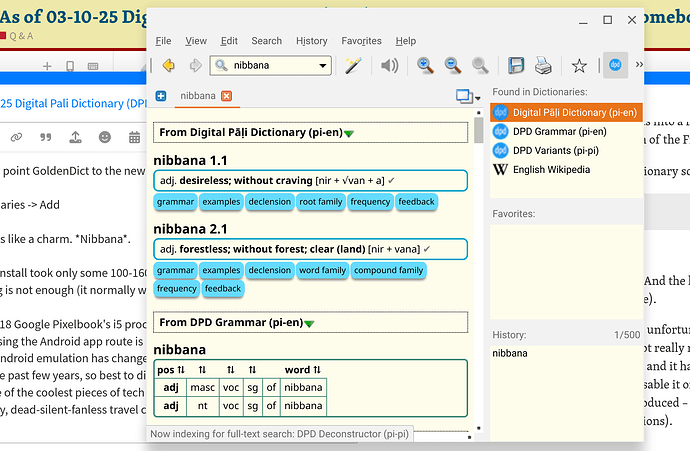Collapse the DPD Grammar section arrow
This screenshot has width=690, height=451.
point(309,323)
